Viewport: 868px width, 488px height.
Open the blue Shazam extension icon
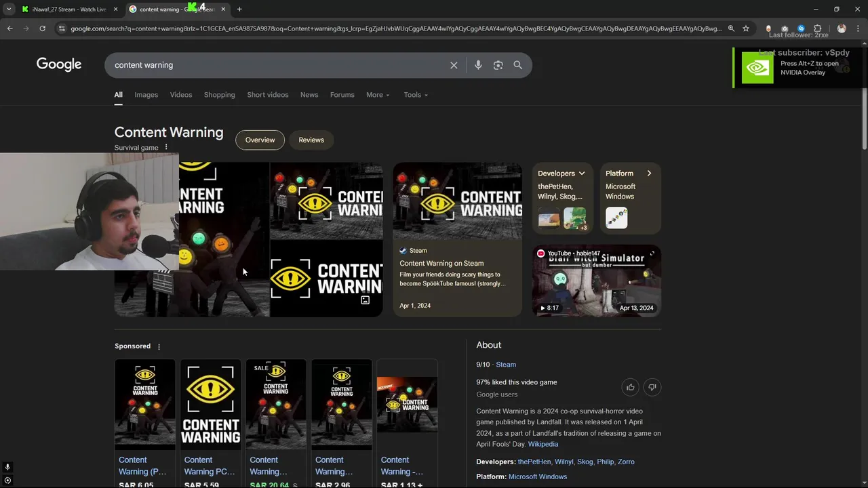(801, 28)
